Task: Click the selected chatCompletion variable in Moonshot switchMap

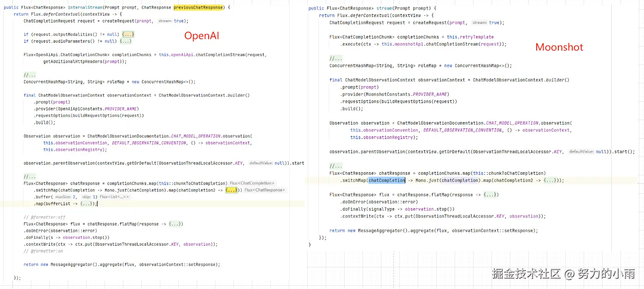Action: click(387, 180)
